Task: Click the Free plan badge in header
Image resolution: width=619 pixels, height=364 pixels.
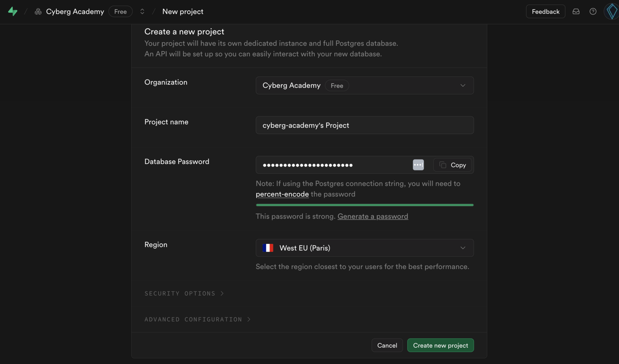Action: (120, 12)
